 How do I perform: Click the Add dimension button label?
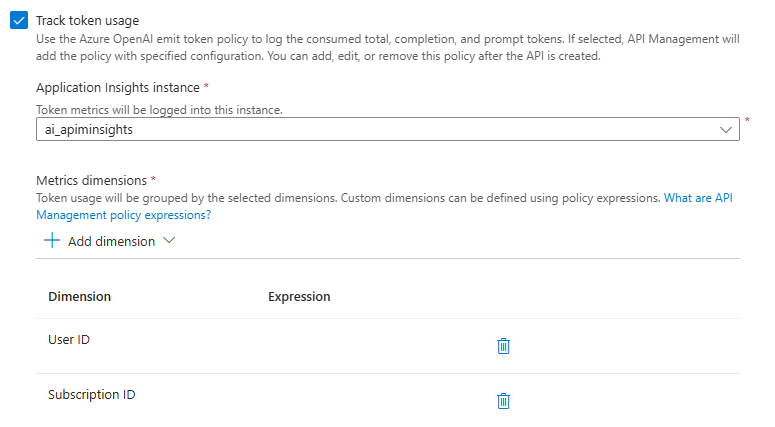point(112,241)
